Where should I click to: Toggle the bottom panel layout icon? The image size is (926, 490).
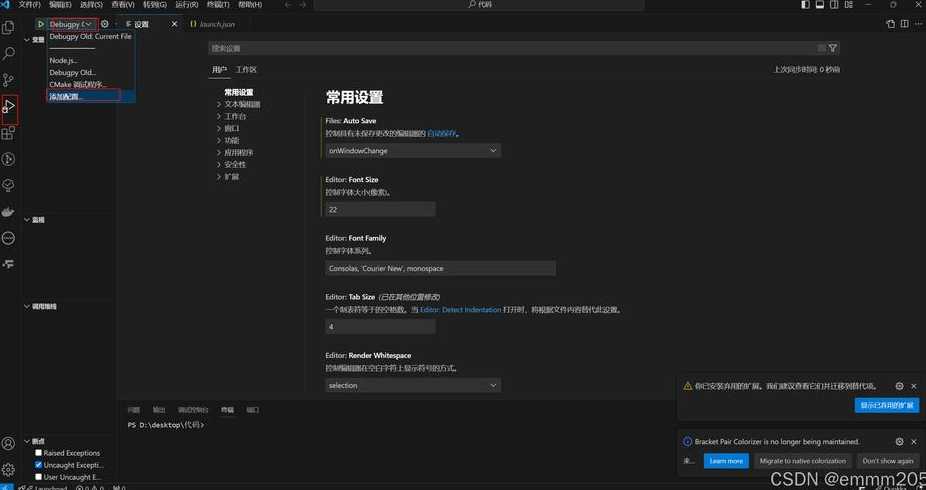pyautogui.click(x=820, y=5)
